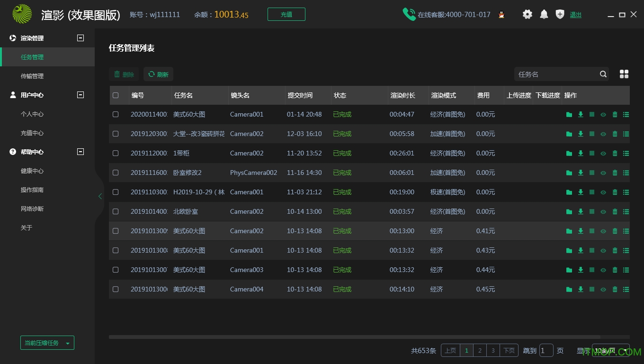This screenshot has height=364, width=644.
Task: Collapse the 帮助中心 sidebar section
Action: (80, 152)
